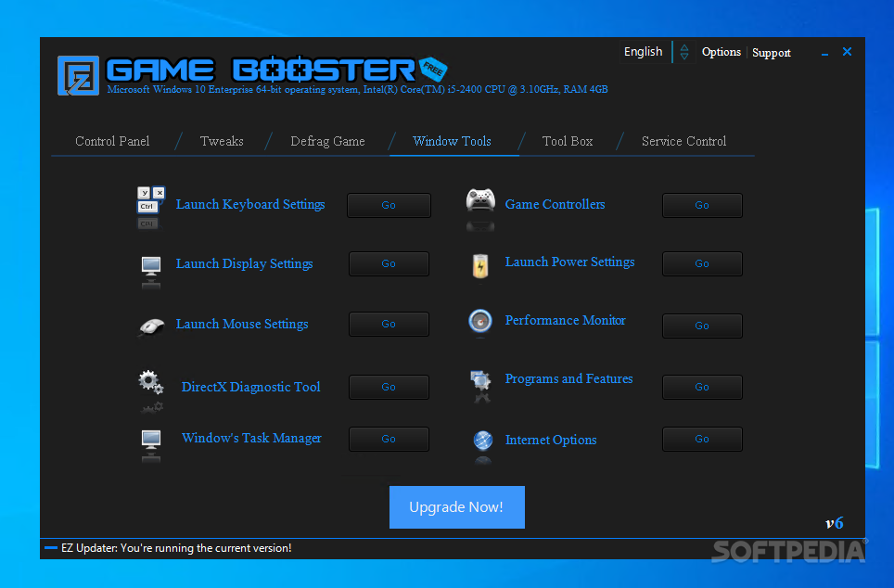Click the display settings monitor icon
This screenshot has width=894, height=588.
[x=151, y=266]
